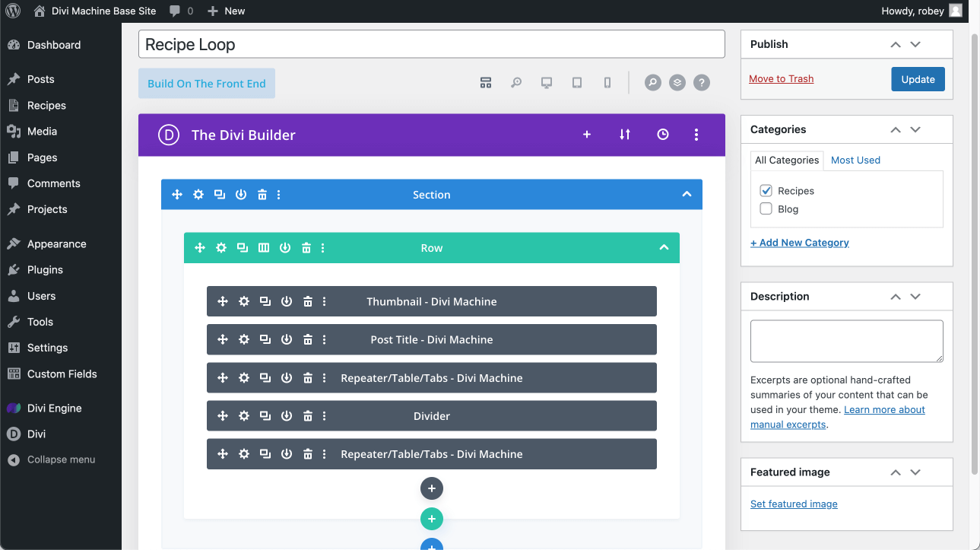Switch to tablet view icon
This screenshot has width=980, height=550.
pyautogui.click(x=577, y=83)
